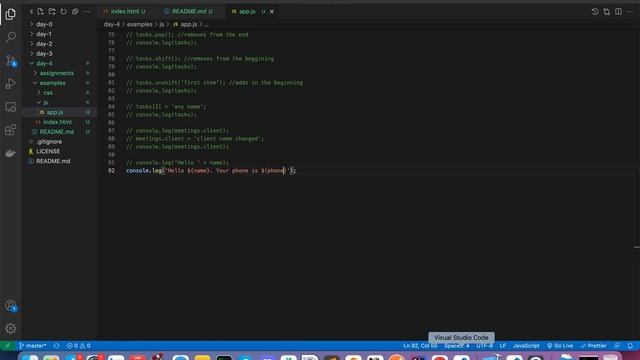Change file encoding UTF-8
640x360 pixels.
pos(484,346)
